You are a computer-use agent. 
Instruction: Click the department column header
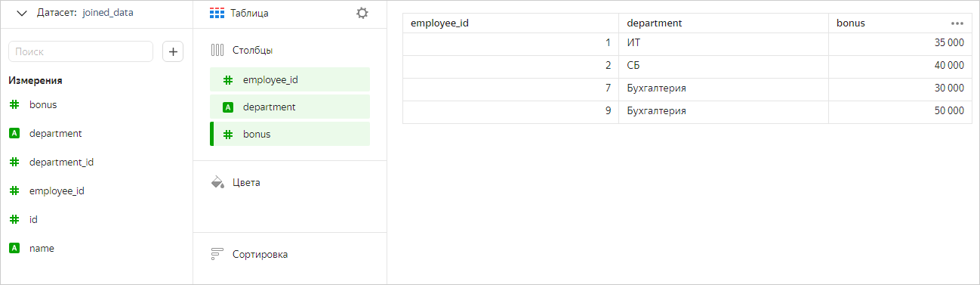coord(723,23)
